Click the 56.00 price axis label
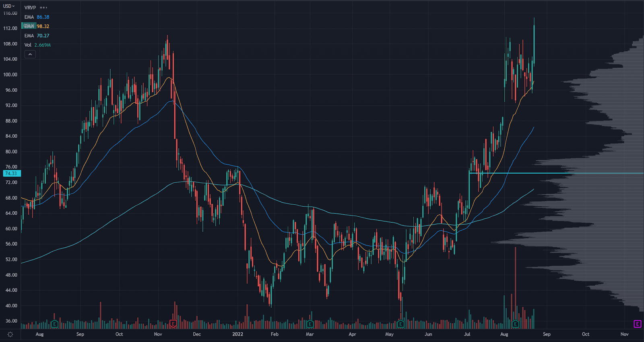This screenshot has width=644, height=342. point(11,244)
